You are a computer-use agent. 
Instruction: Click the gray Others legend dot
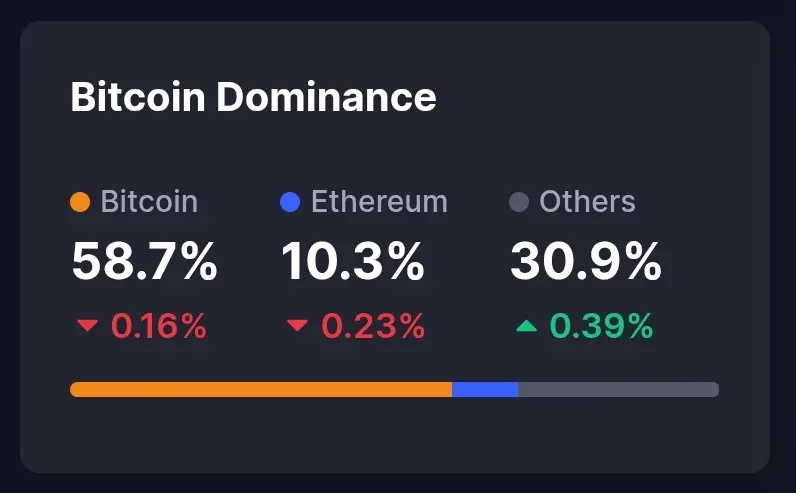coord(518,202)
